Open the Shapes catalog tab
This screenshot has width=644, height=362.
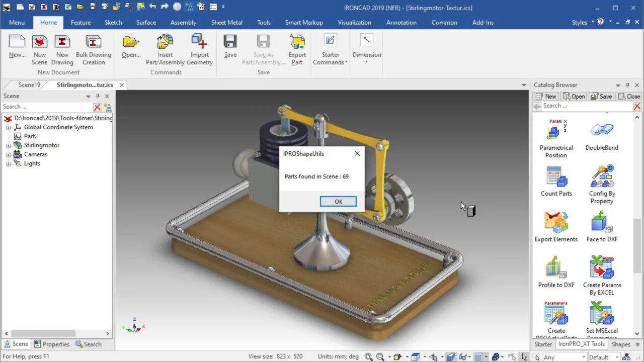pos(620,344)
